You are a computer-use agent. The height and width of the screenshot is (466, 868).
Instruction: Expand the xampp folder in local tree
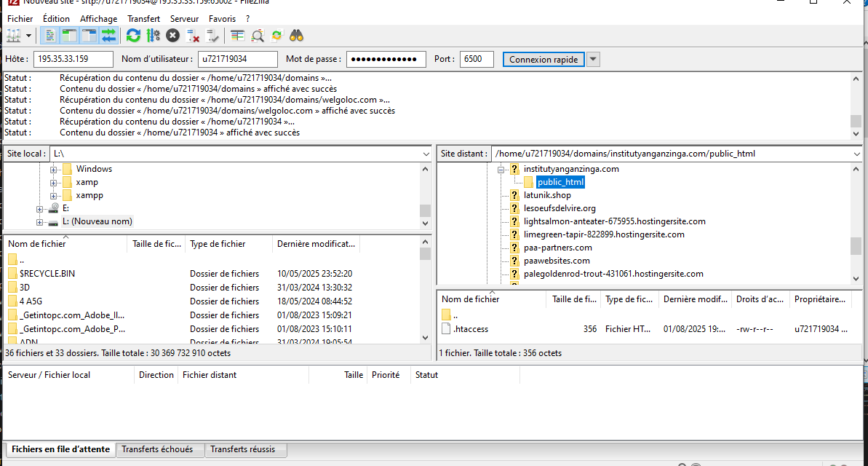click(x=54, y=196)
